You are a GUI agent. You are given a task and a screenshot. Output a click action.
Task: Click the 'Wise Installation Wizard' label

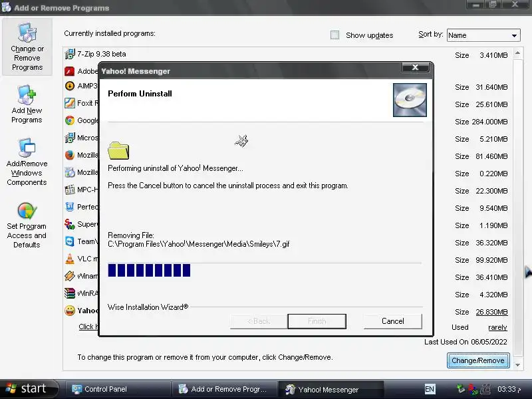pyautogui.click(x=148, y=307)
